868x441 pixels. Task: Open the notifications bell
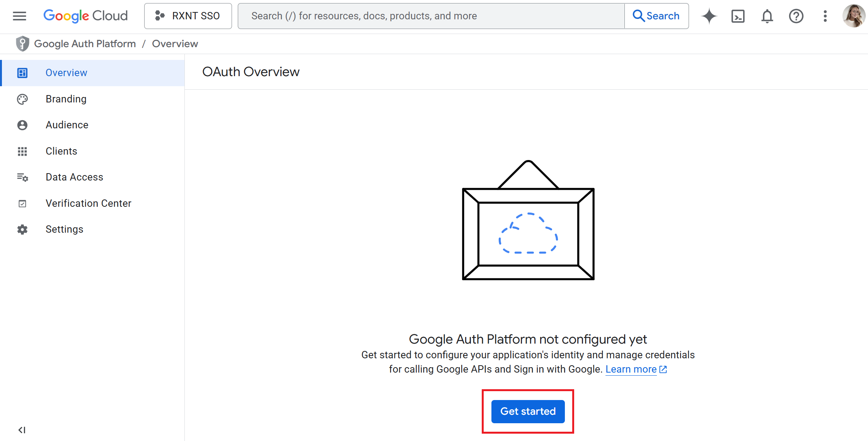click(x=767, y=16)
